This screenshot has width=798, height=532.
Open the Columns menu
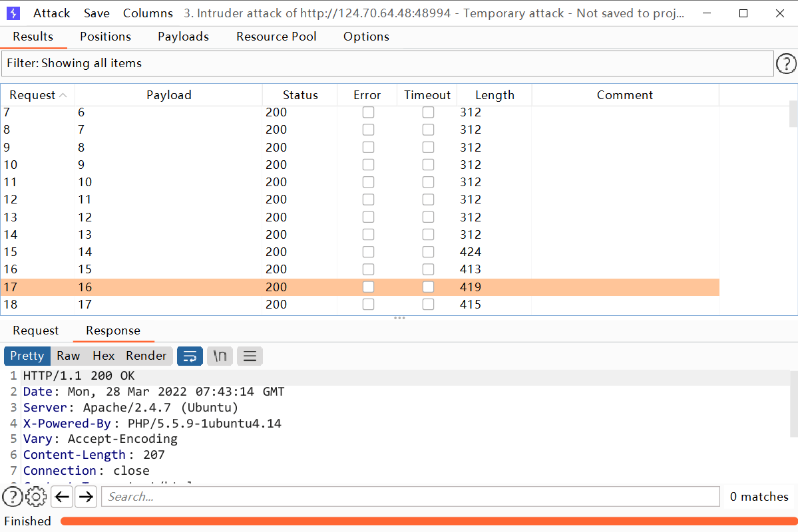148,13
